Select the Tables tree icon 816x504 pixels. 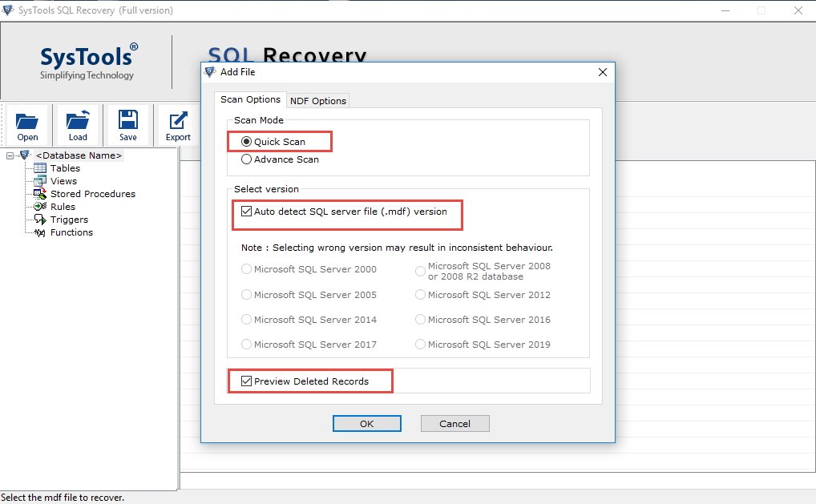(40, 168)
